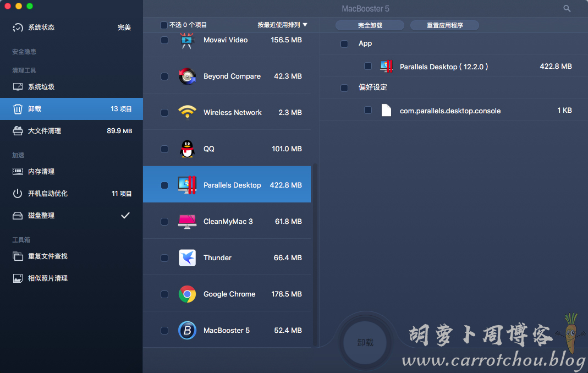The image size is (588, 373).
Task: Click the search magnifier icon
Action: click(x=567, y=8)
